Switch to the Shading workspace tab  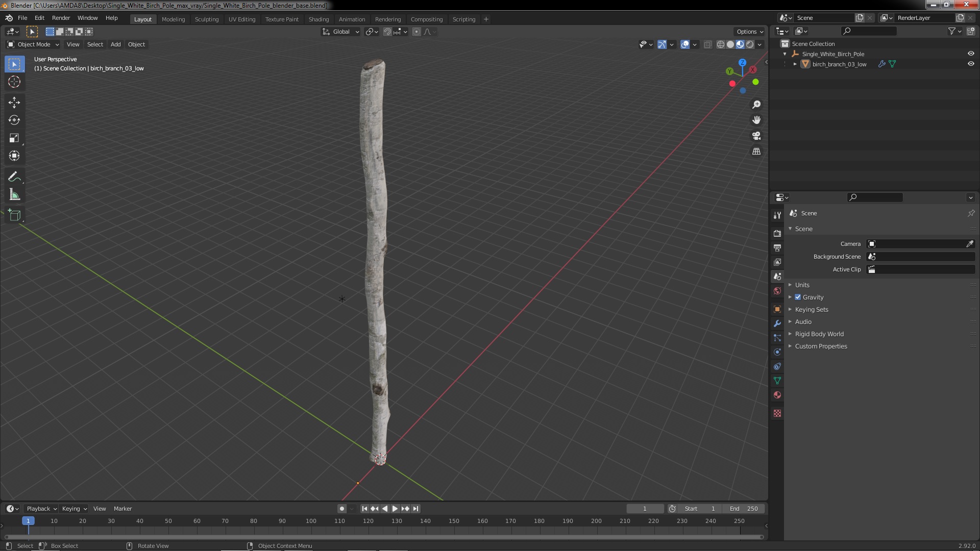tap(318, 19)
